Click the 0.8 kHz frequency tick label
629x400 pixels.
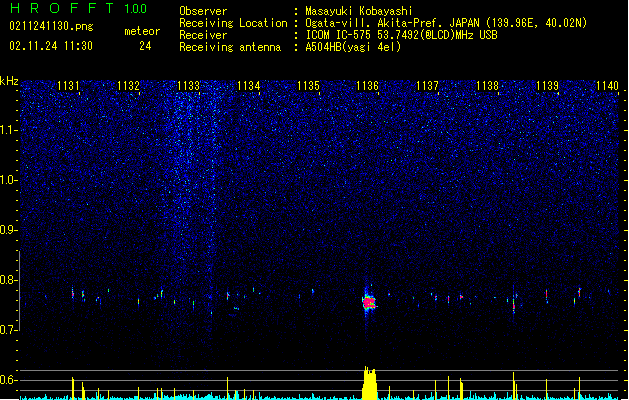(8, 280)
